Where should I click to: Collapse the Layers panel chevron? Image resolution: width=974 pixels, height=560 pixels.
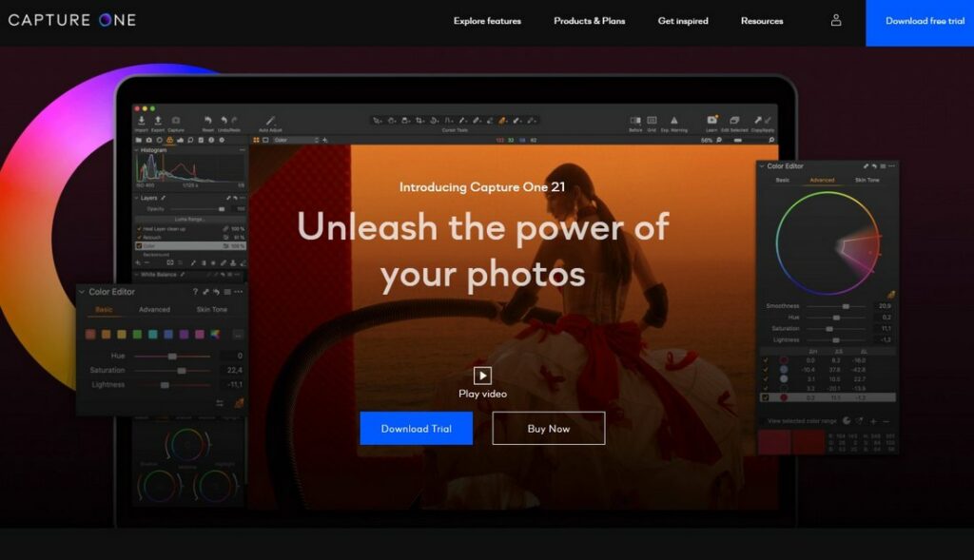(x=137, y=198)
